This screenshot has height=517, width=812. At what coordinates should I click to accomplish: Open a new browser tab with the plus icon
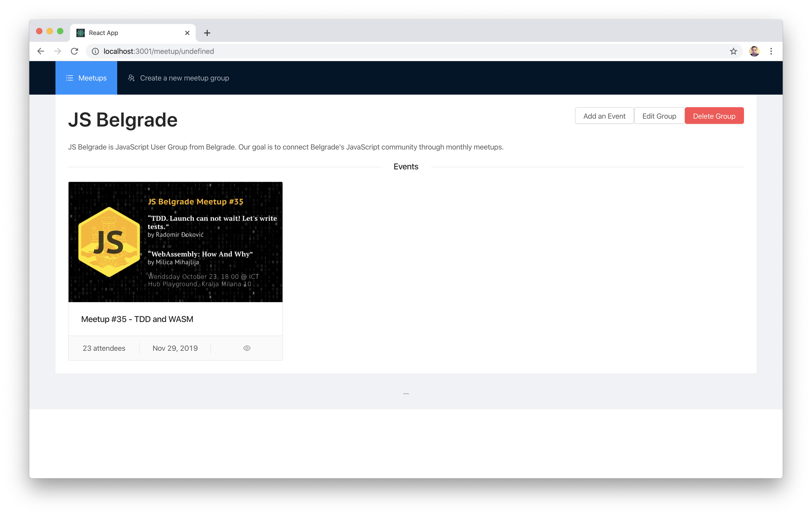click(x=207, y=33)
